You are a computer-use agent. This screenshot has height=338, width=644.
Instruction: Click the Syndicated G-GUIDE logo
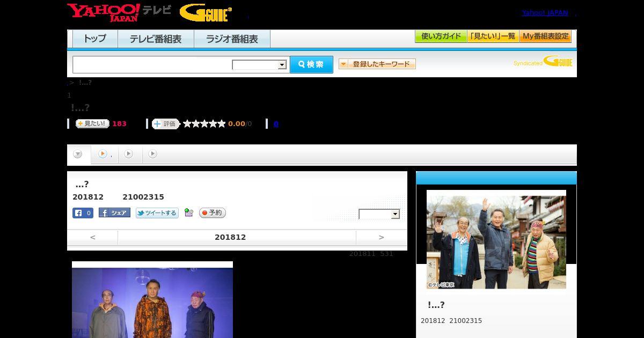point(543,61)
